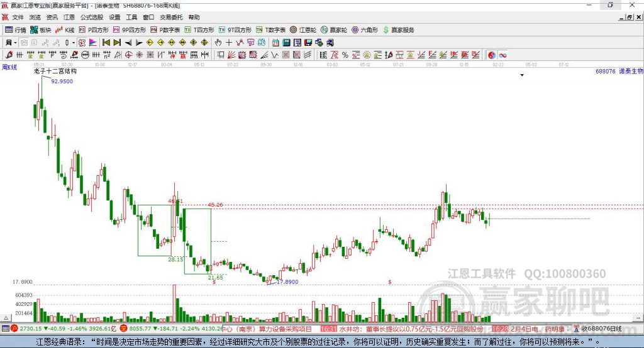Click the 21.65 price annotation
The height and width of the screenshot is (348, 644).
coord(215,278)
